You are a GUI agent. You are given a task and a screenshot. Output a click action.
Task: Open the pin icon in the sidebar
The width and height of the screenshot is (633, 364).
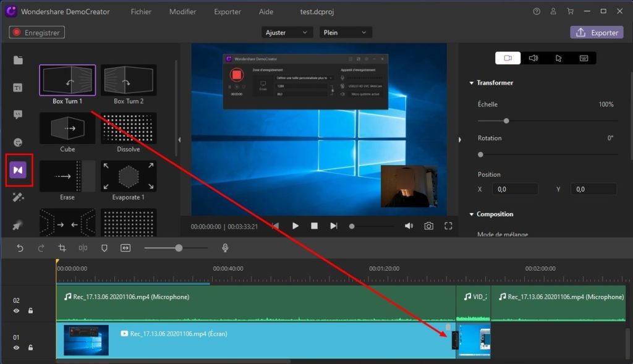(x=18, y=225)
